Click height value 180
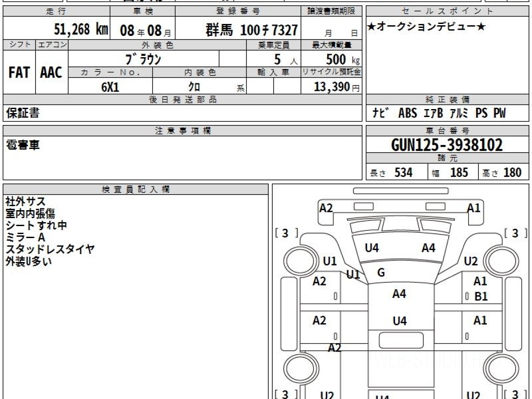This screenshot has width=532, height=399. click(512, 172)
